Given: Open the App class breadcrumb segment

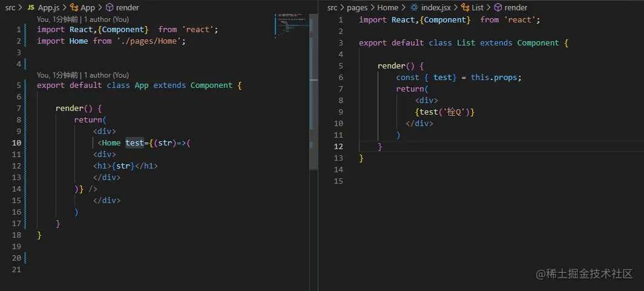Looking at the screenshot, I should (x=88, y=7).
